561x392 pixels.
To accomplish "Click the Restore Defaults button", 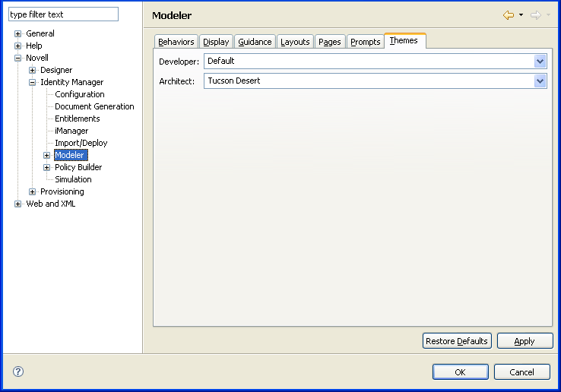I will coord(457,341).
